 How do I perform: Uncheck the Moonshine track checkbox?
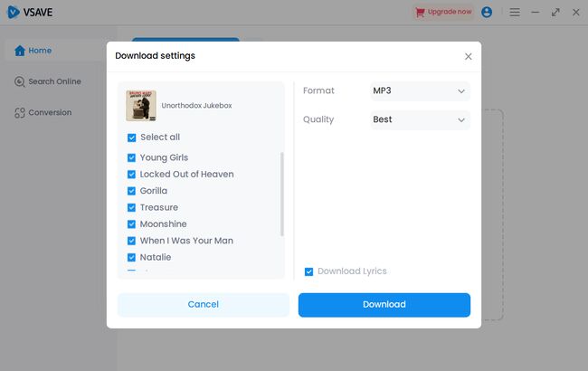(x=132, y=224)
